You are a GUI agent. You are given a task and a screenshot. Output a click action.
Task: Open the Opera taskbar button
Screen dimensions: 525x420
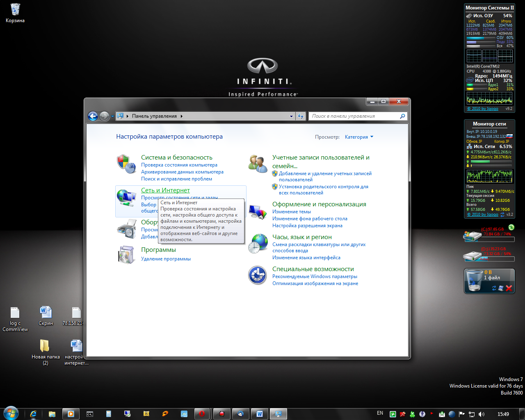pyautogui.click(x=202, y=414)
